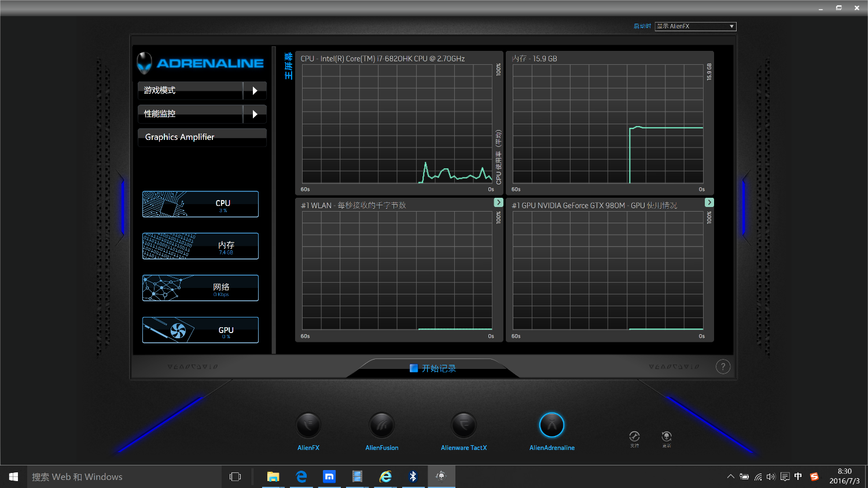Screen dimensions: 868x488
Task: Click the GTX 980M GPU graph panel
Action: 610,270
